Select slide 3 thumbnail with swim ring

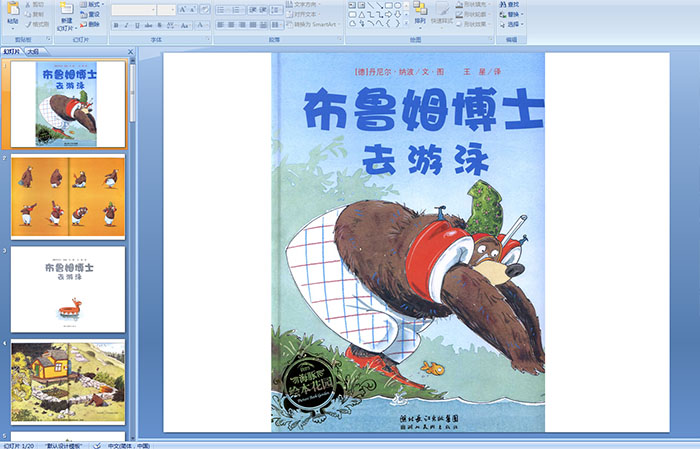pos(68,289)
